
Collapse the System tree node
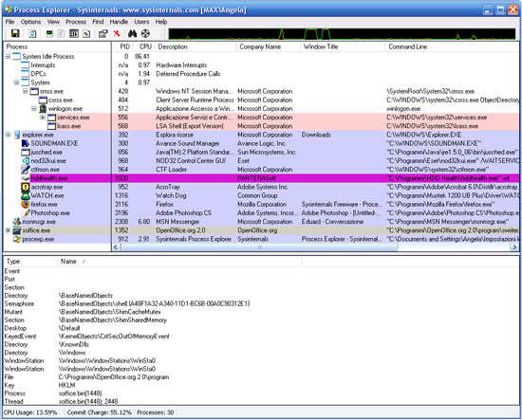click(17, 82)
